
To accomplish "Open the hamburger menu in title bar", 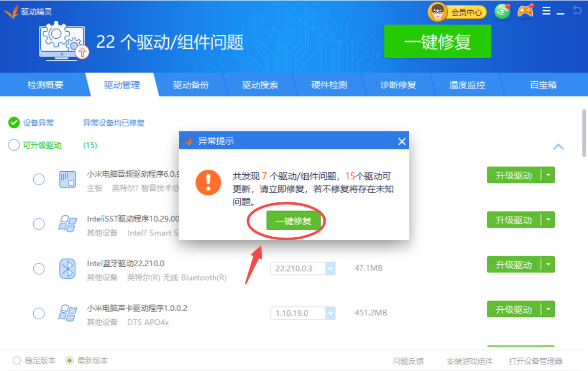I will pyautogui.click(x=546, y=11).
